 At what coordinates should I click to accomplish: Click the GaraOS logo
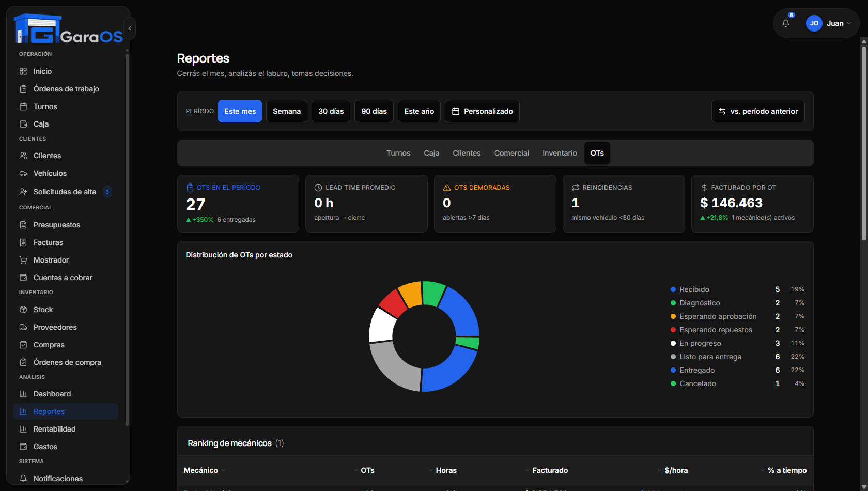[x=68, y=28]
